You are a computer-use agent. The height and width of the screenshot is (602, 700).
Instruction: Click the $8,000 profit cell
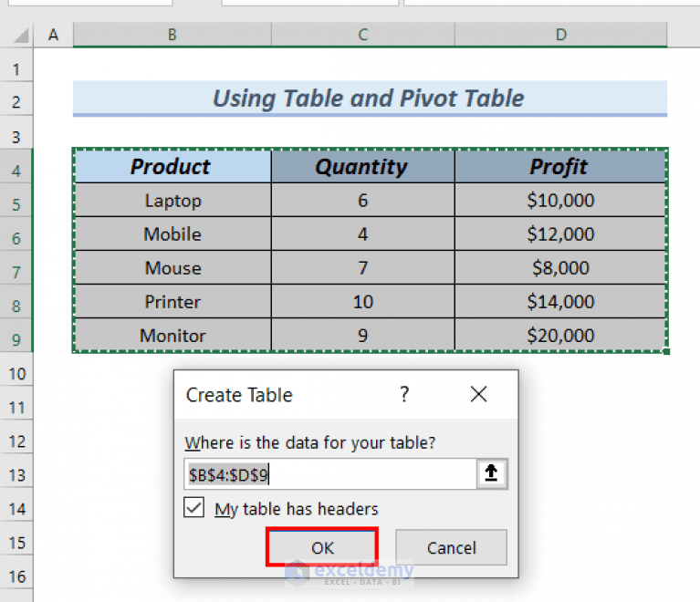(560, 268)
